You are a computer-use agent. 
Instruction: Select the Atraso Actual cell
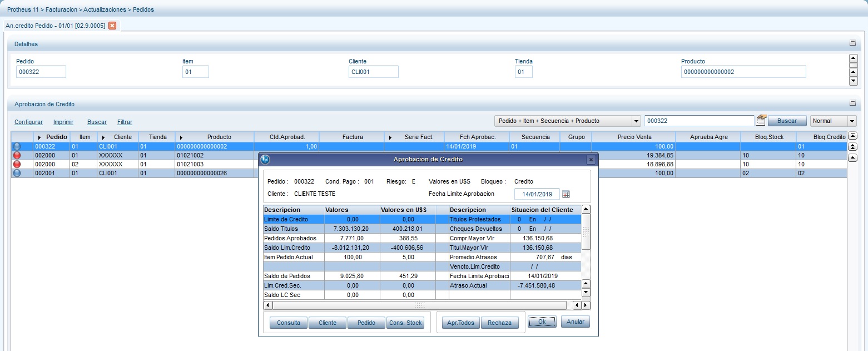(x=479, y=285)
